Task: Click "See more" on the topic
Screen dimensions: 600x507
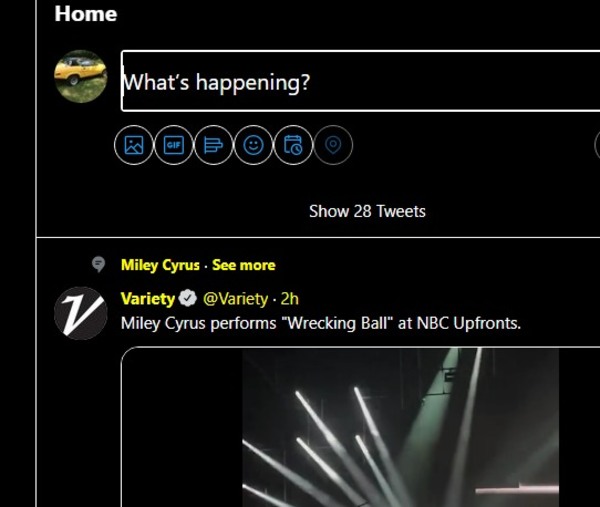Action: [243, 265]
